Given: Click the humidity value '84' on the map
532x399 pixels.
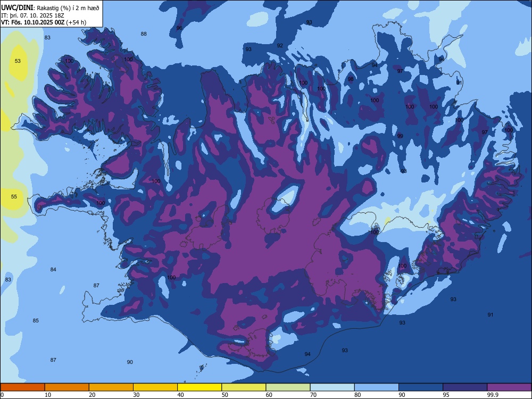Looking at the screenshot, I should [53, 270].
